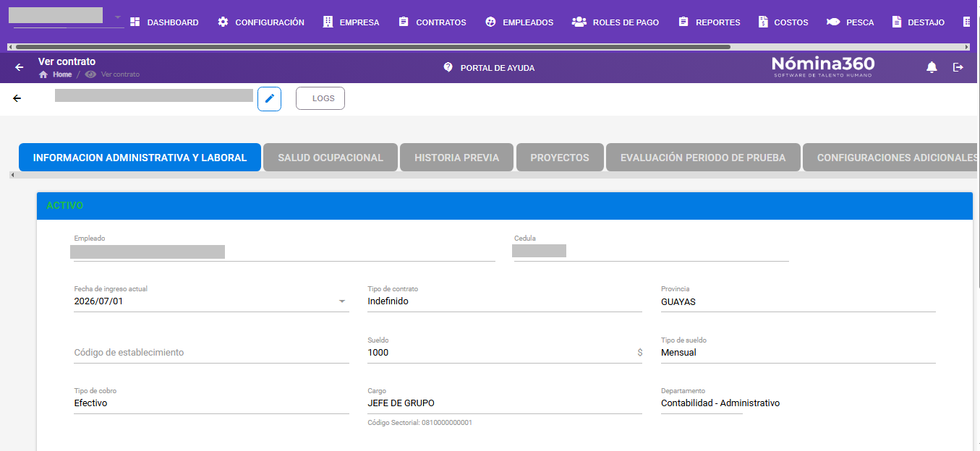Click the Nómina360 logo
The width and height of the screenshot is (980, 451).
823,66
